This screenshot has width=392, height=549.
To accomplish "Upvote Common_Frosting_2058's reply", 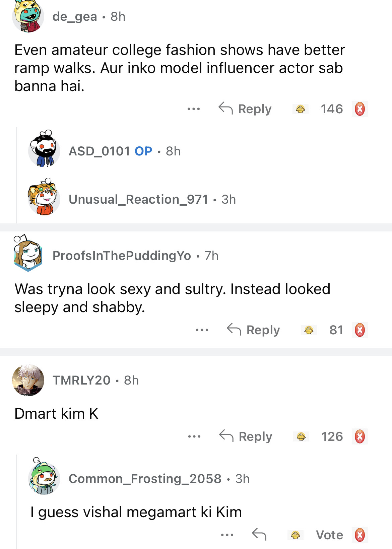I will point(295,535).
